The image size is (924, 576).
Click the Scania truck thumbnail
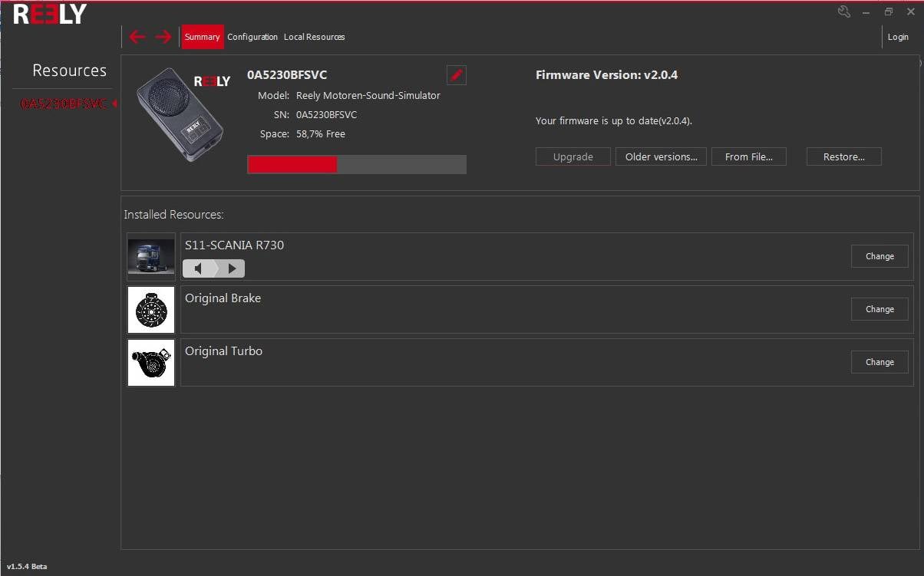click(x=150, y=256)
